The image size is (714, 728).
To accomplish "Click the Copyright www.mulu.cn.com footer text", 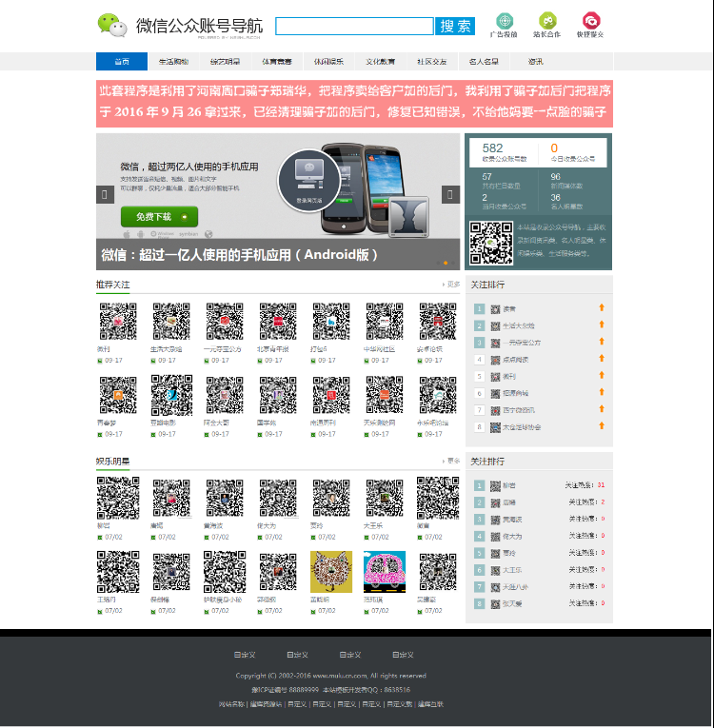I will (330, 676).
